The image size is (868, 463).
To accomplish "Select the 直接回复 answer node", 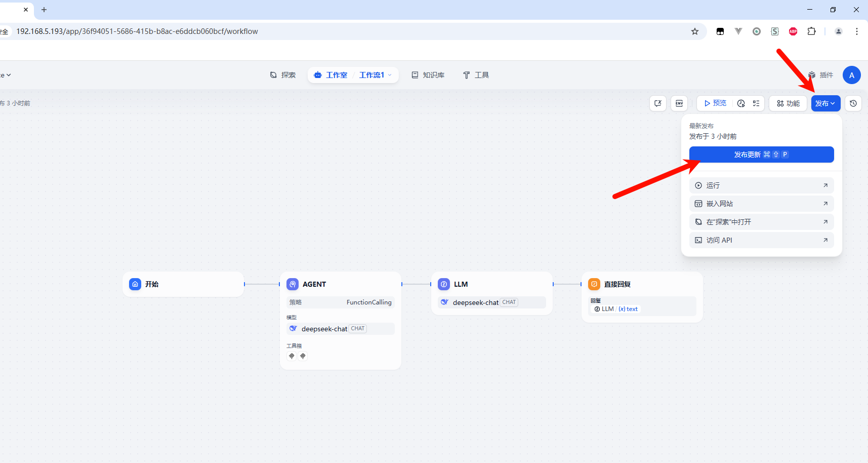I will (642, 297).
